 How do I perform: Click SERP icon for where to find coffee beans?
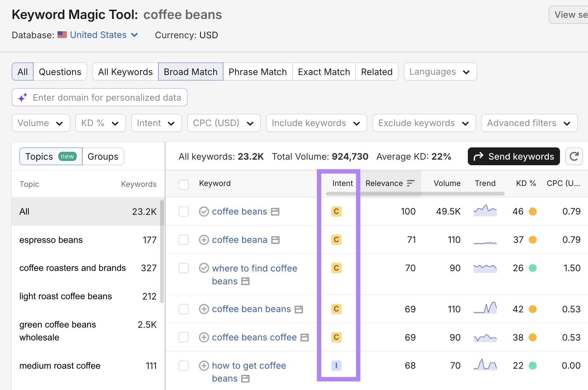(246, 281)
